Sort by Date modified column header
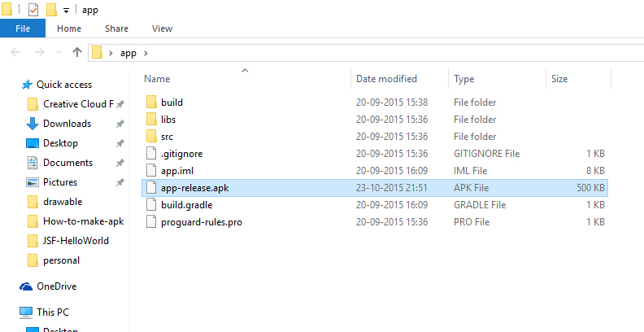Image resolution: width=644 pixels, height=332 pixels. coord(386,78)
